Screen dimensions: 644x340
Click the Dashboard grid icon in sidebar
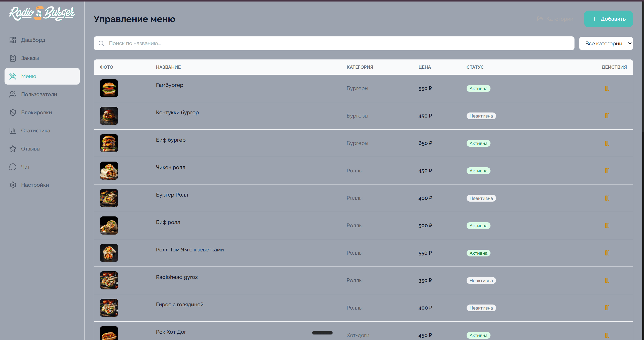click(x=13, y=40)
